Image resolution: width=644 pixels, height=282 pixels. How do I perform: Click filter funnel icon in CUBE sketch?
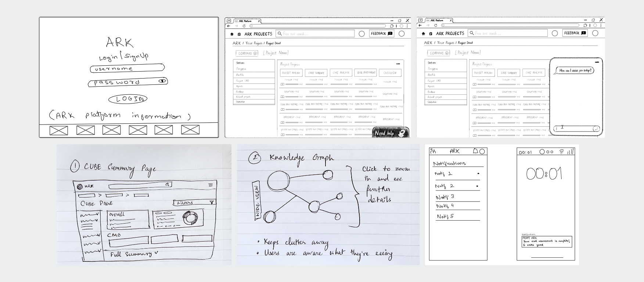212,202
